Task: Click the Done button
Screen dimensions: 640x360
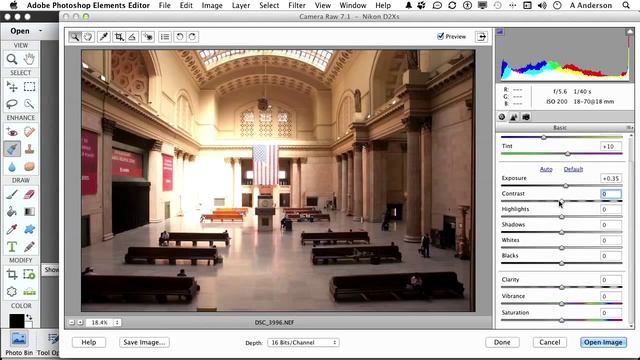Action: (x=502, y=342)
